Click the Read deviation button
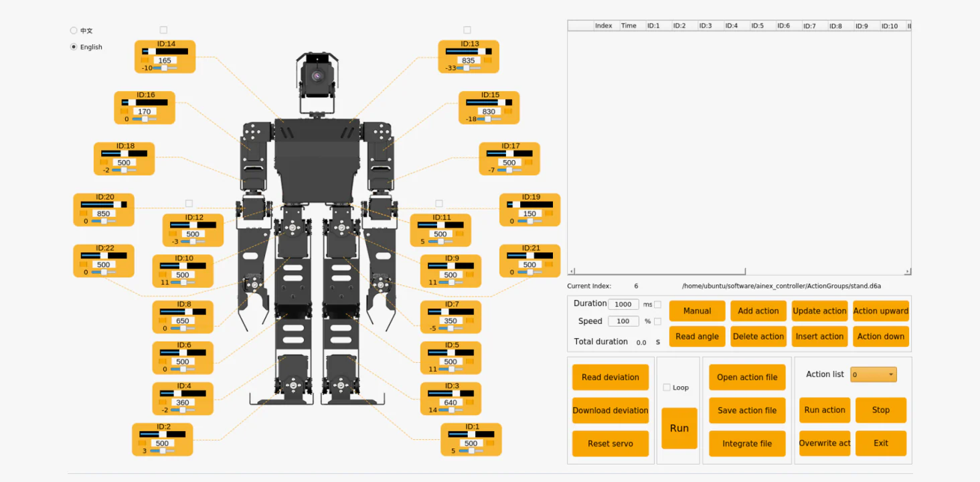This screenshot has height=482, width=980. [x=610, y=378]
